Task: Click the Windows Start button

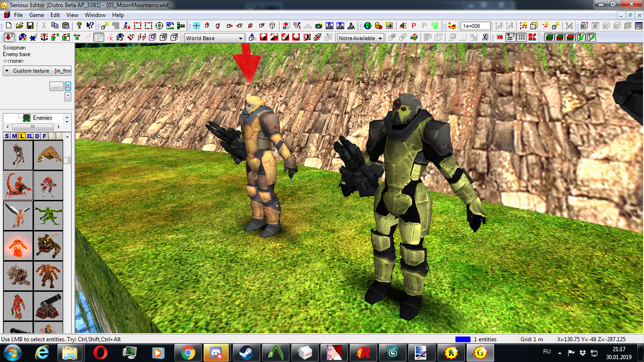Action: coord(12,352)
